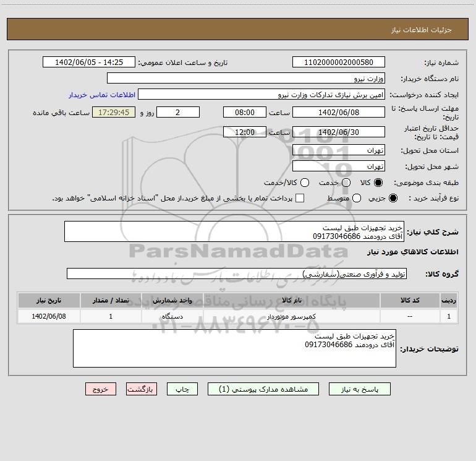Click the بازگشت back button
The width and height of the screenshot is (476, 461).
tap(142, 389)
